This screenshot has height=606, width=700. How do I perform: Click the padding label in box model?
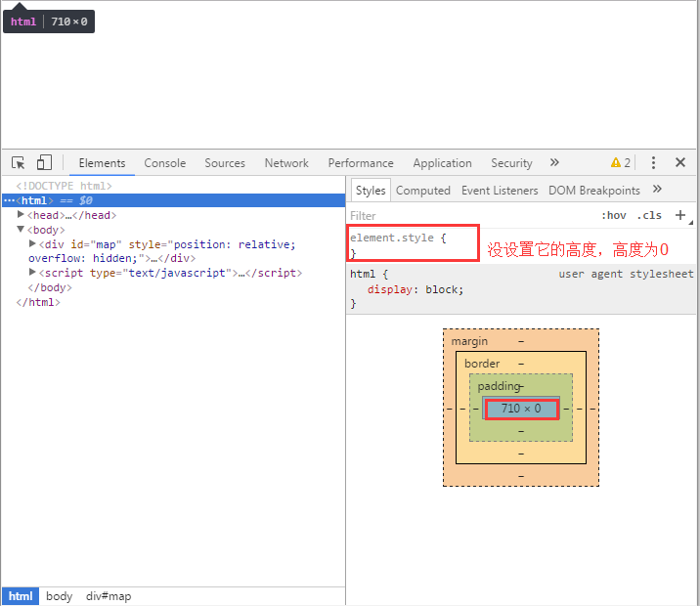click(499, 386)
